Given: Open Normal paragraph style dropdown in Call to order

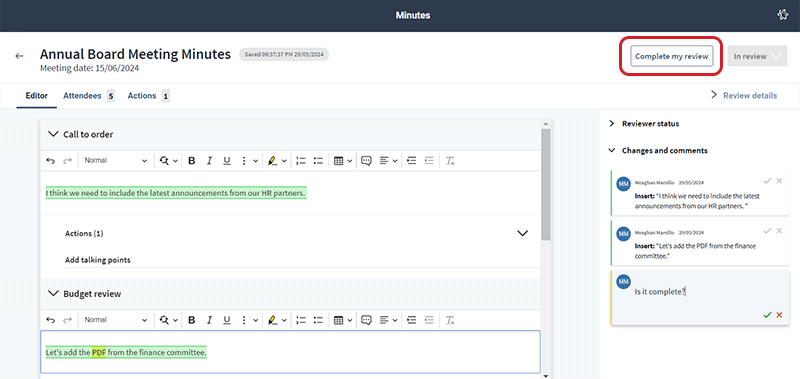Looking at the screenshot, I should point(115,161).
